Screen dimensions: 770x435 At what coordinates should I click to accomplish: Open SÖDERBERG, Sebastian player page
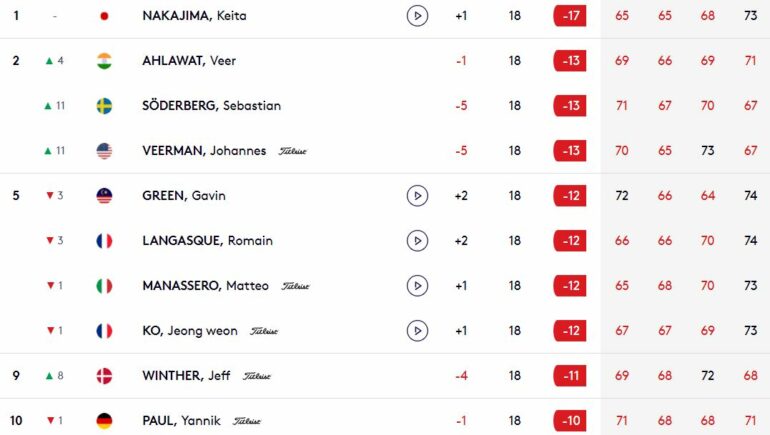(211, 106)
